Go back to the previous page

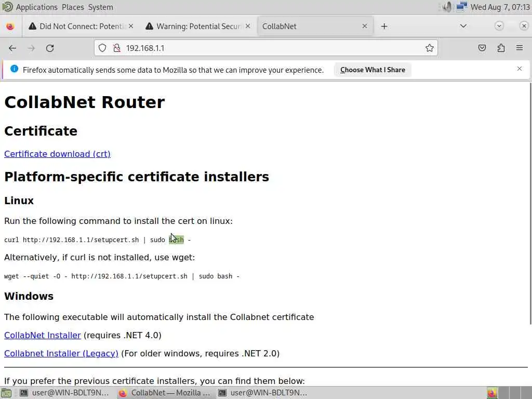pos(12,48)
